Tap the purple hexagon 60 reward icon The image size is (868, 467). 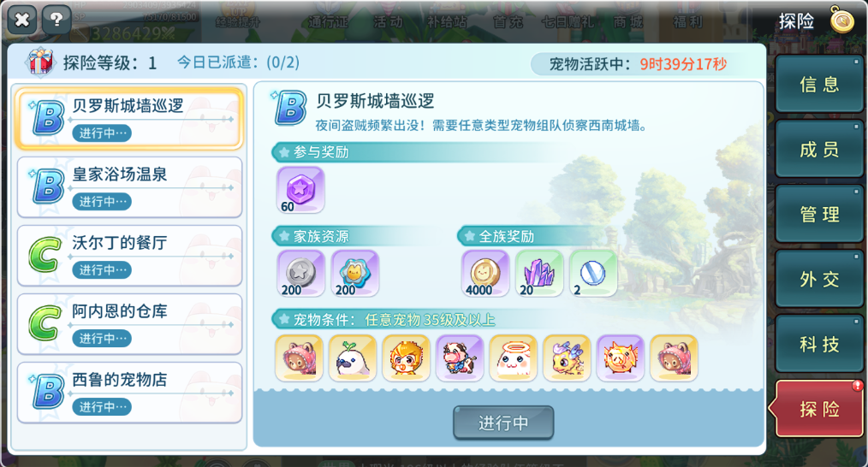(300, 191)
